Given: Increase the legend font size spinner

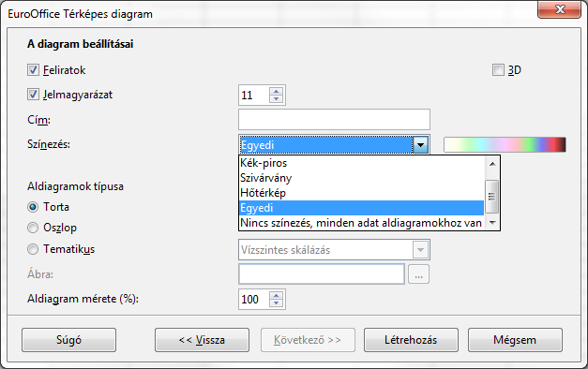Looking at the screenshot, I should [x=277, y=91].
